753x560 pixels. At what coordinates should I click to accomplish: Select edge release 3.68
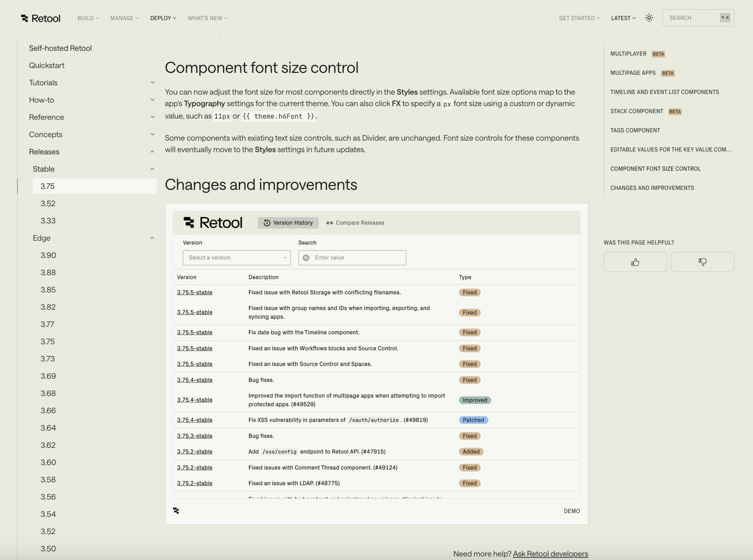pyautogui.click(x=48, y=393)
